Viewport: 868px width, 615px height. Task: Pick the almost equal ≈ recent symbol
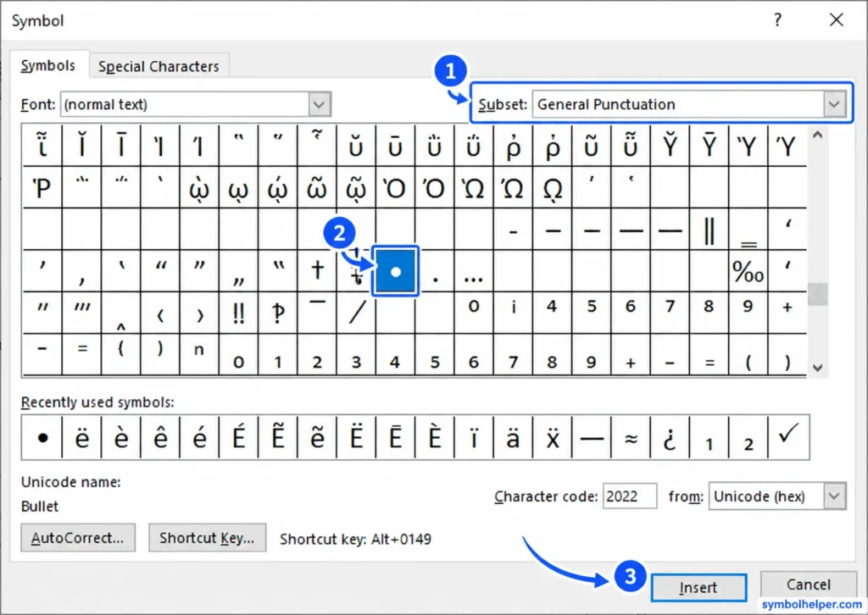(x=631, y=437)
